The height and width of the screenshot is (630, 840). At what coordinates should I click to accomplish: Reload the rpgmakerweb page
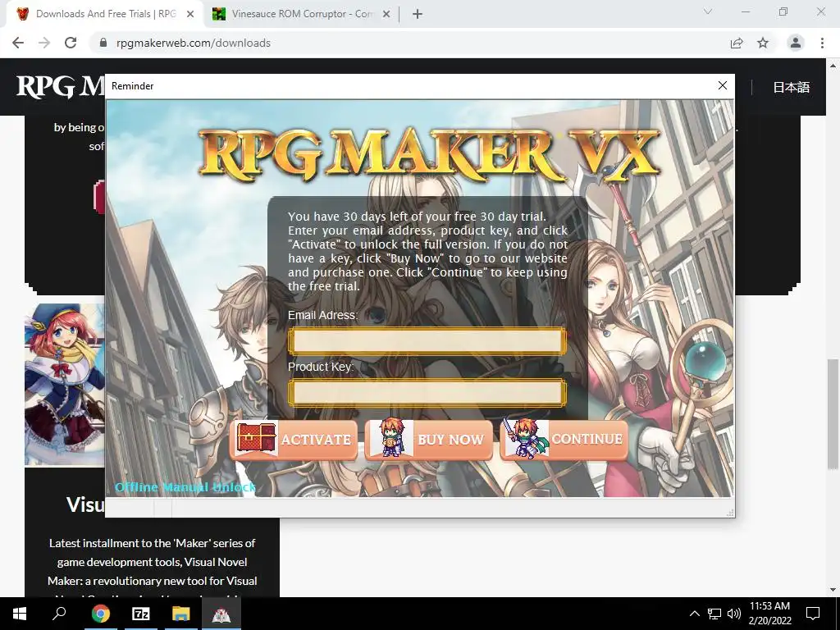tap(71, 43)
